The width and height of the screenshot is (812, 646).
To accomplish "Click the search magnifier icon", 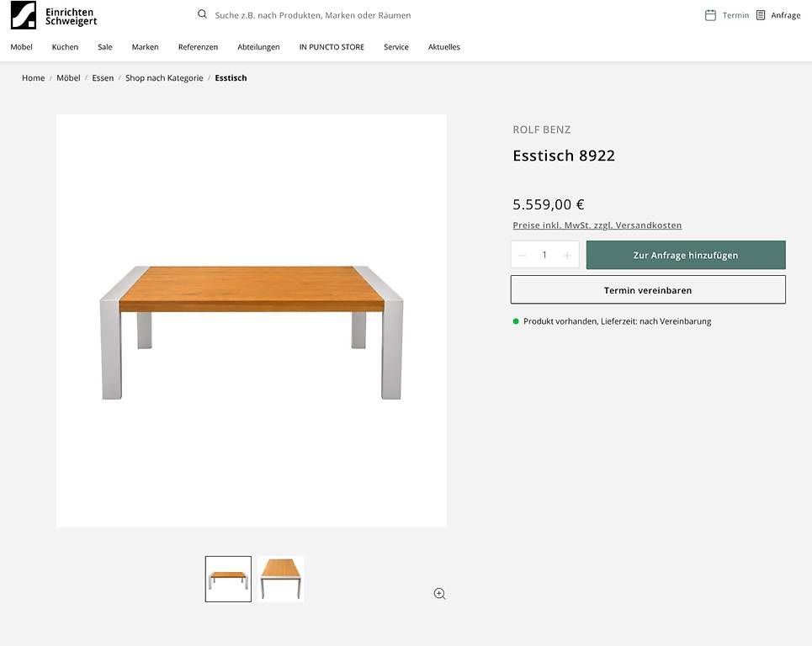I will [x=203, y=14].
